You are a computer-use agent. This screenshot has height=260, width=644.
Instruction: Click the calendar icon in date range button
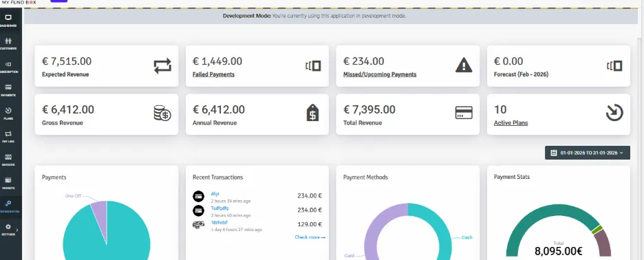click(554, 153)
